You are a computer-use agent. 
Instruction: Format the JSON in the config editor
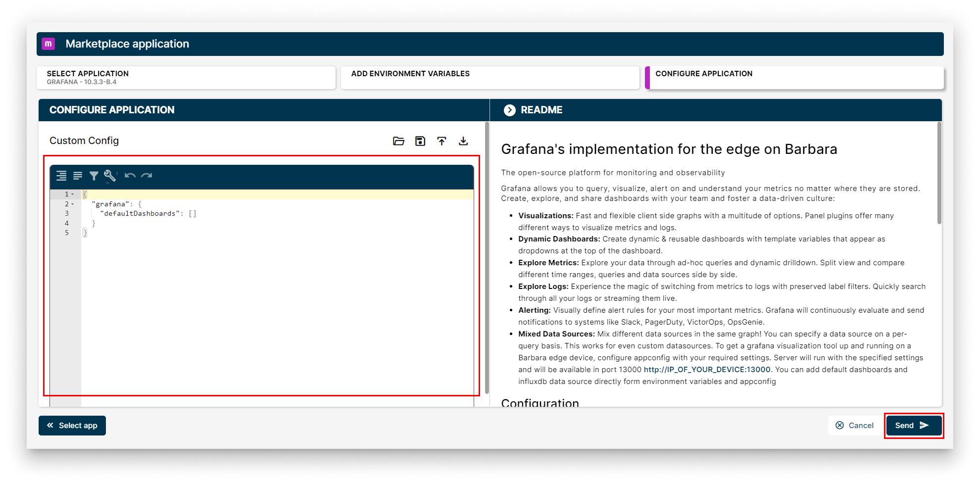point(61,176)
